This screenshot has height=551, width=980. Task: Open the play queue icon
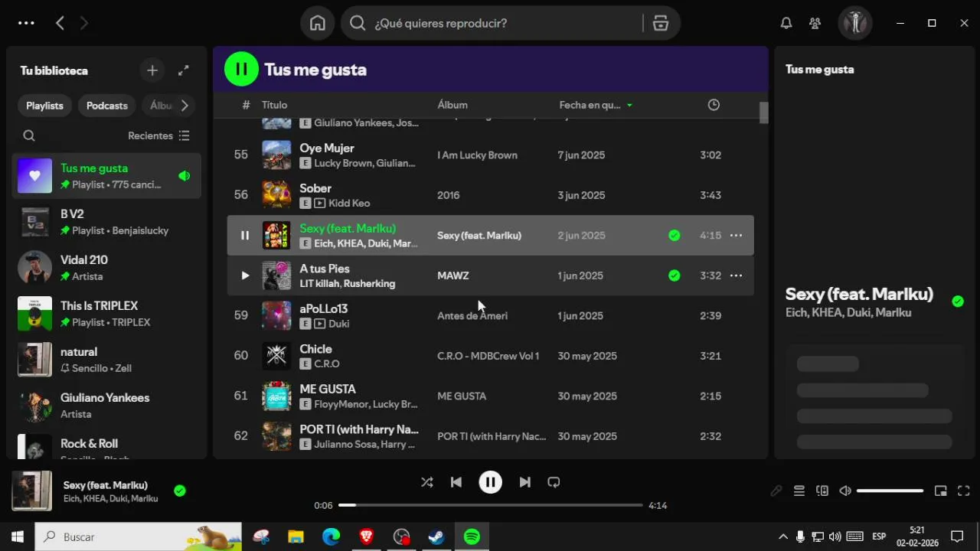click(x=799, y=491)
